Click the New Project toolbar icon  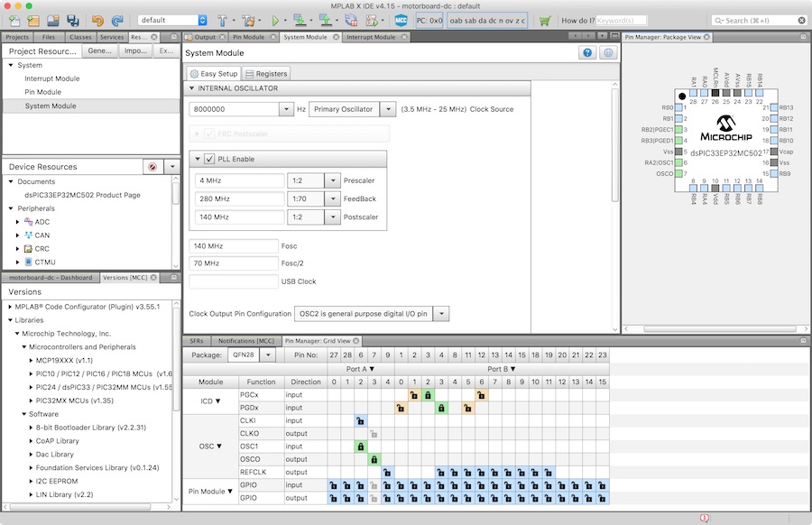coord(33,21)
